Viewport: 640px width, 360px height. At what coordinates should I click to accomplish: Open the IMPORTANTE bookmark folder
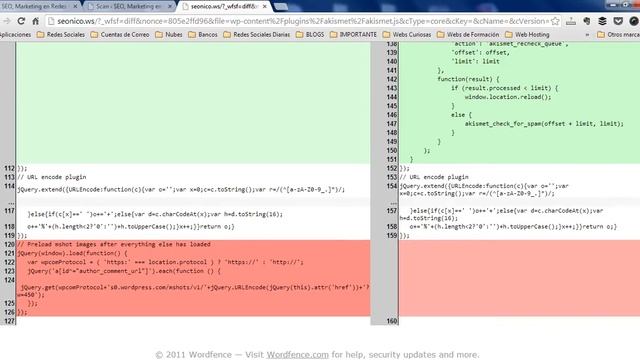(353, 35)
